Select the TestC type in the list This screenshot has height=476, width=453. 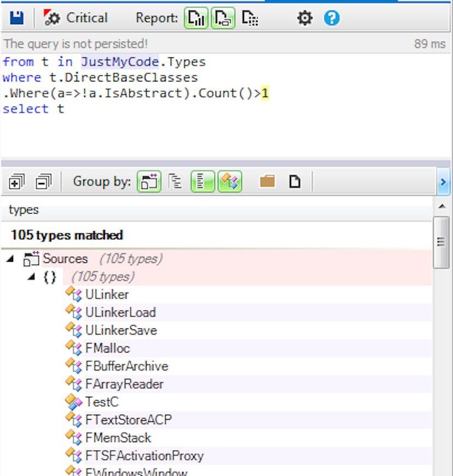point(102,402)
